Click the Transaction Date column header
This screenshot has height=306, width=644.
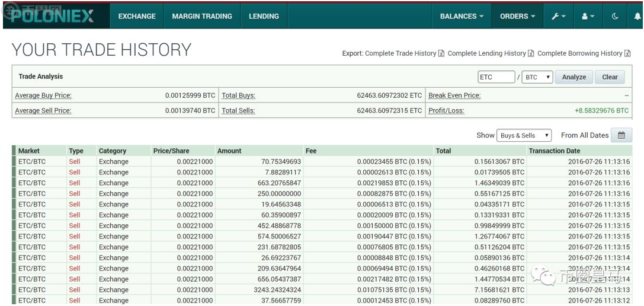pos(555,151)
